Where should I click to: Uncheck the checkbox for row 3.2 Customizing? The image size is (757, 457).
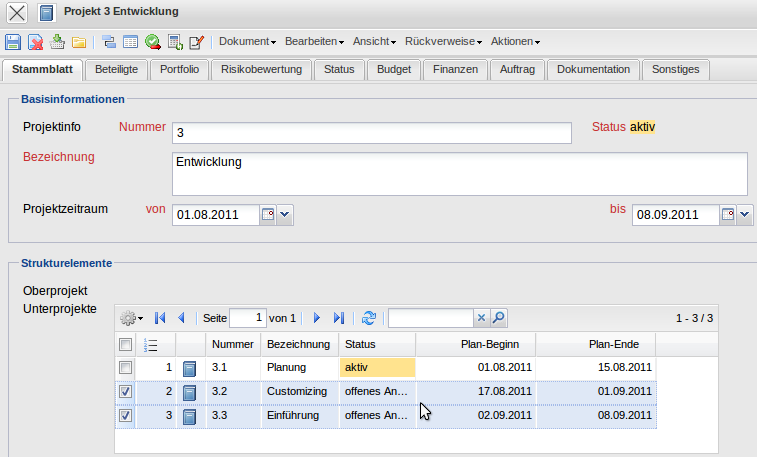click(125, 391)
